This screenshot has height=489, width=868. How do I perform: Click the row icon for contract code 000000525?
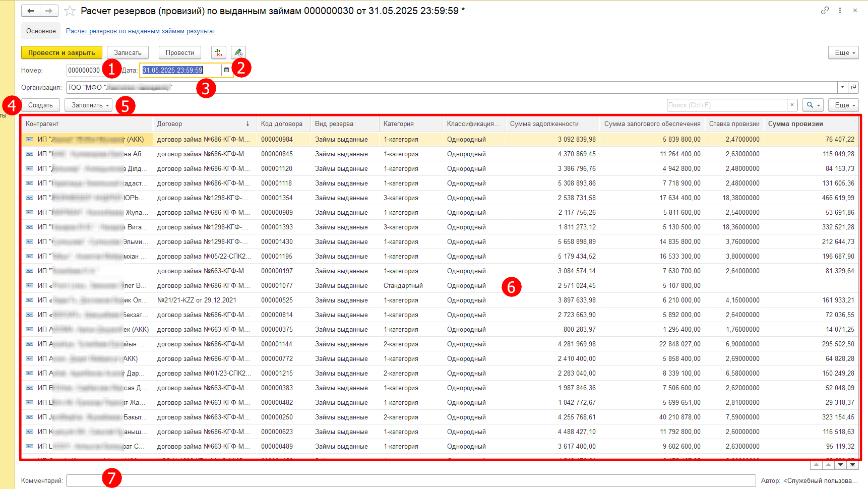point(29,300)
